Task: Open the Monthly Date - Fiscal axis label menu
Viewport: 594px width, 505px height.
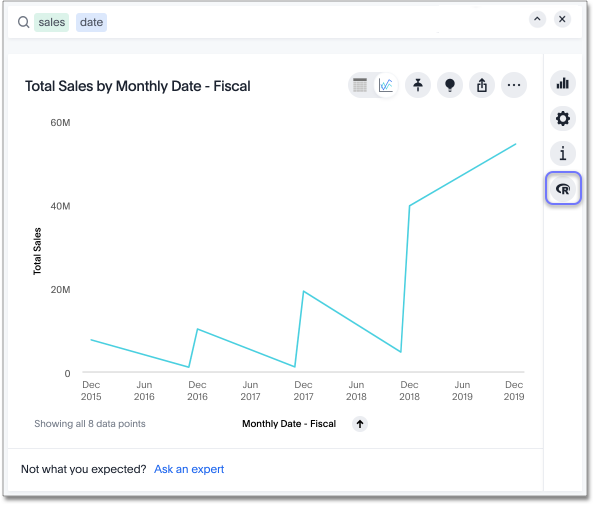Action: [x=289, y=424]
